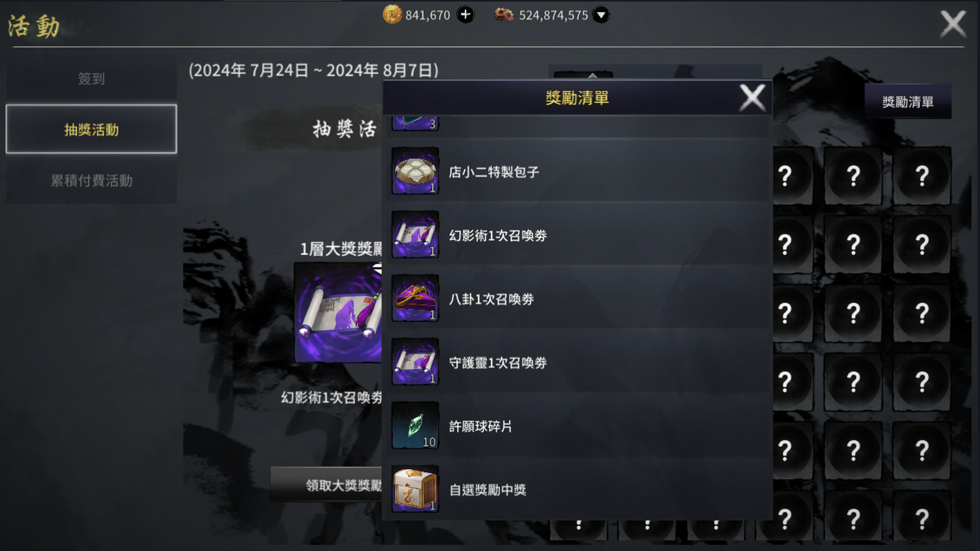Select the 幻影術1次召喚券 scroll icon in list
Viewport: 980px width, 551px height.
pos(415,234)
